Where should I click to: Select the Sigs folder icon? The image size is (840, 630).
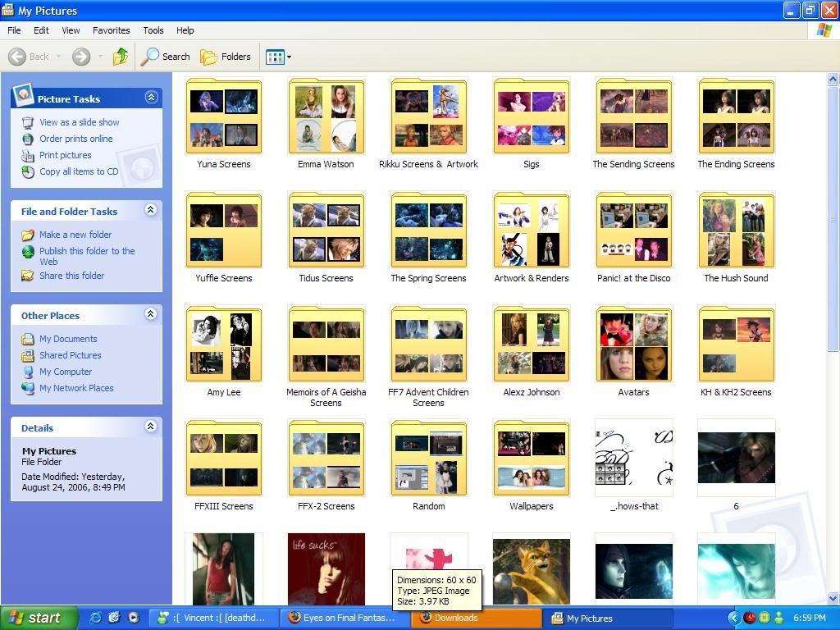point(532,116)
